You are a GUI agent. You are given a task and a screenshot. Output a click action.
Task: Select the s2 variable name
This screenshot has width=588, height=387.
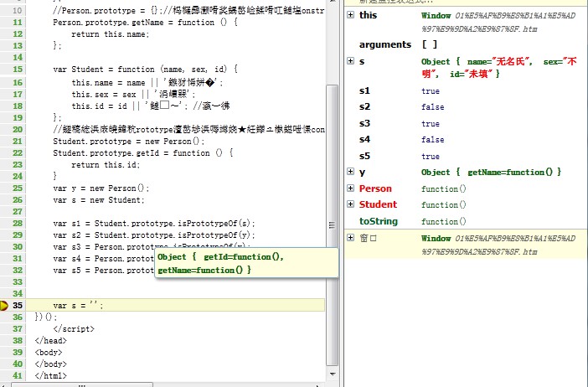click(364, 107)
